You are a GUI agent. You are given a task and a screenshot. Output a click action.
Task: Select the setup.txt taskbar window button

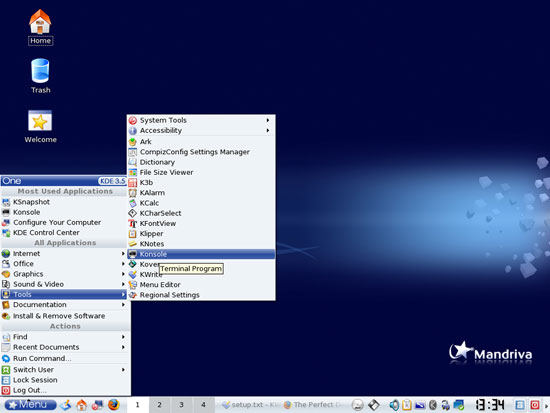[249, 405]
